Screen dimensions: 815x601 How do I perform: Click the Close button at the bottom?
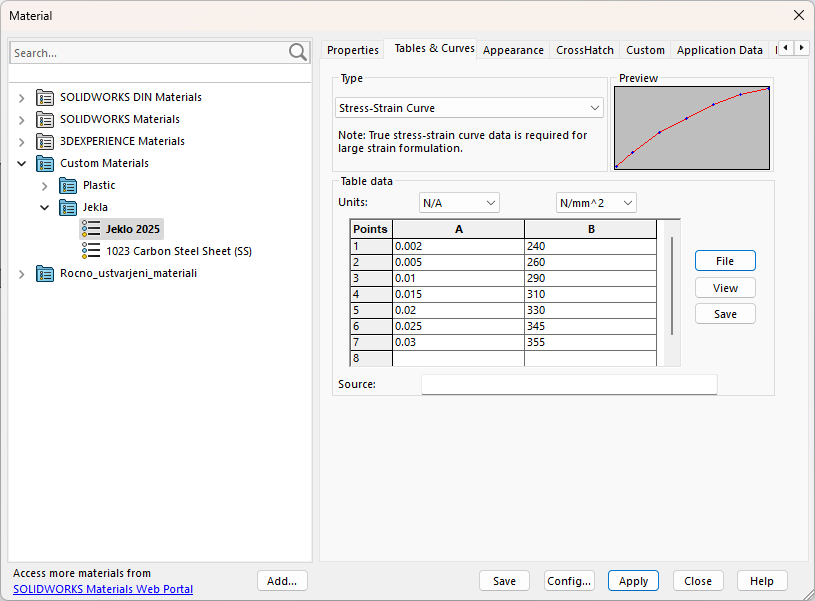[x=698, y=581]
